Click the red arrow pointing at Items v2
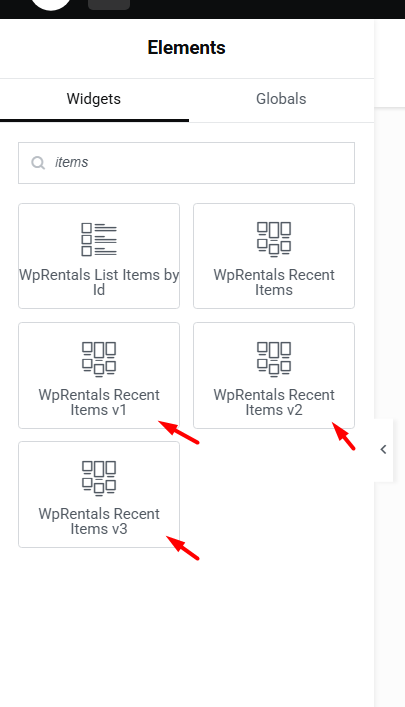This screenshot has width=405, height=707. (344, 436)
